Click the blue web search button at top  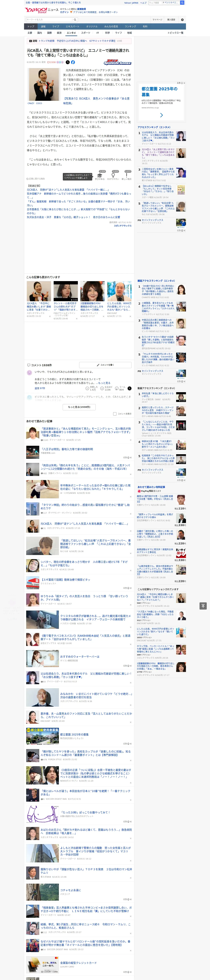[x=182, y=3]
